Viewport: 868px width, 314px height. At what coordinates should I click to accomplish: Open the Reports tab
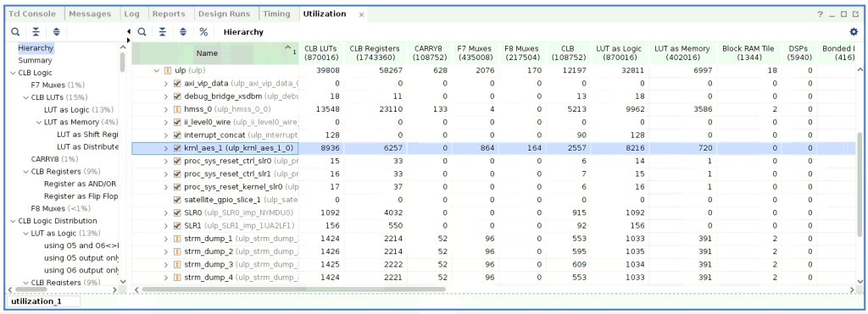tap(169, 14)
